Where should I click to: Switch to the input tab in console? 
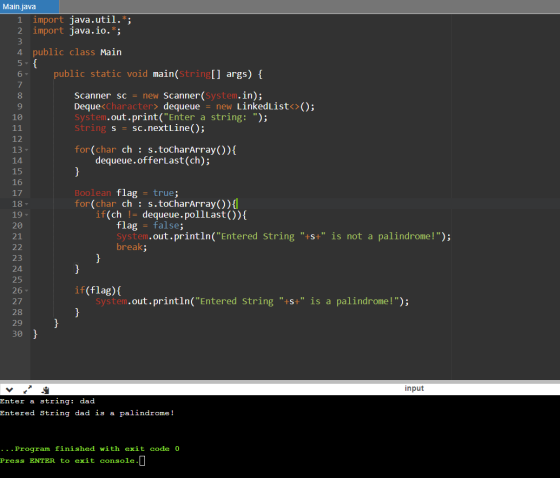pyautogui.click(x=414, y=388)
